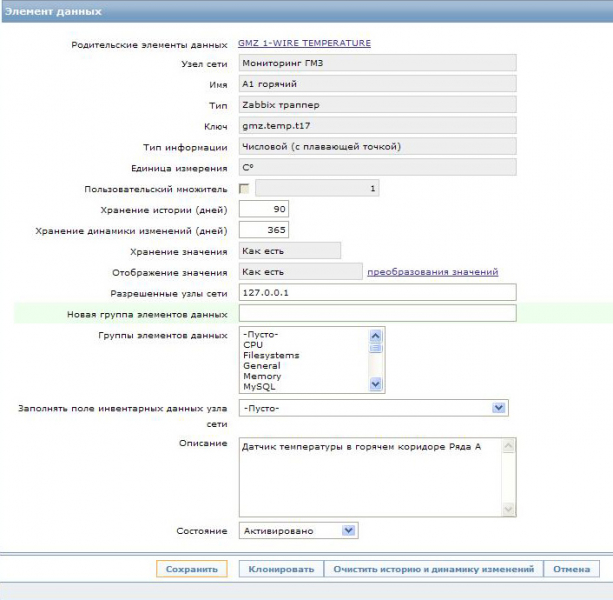Select MySQL in the groups list

[258, 386]
